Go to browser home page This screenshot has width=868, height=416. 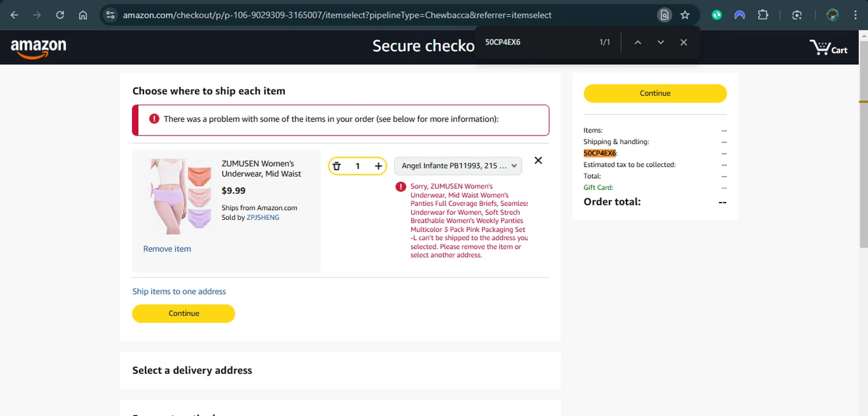pyautogui.click(x=83, y=15)
